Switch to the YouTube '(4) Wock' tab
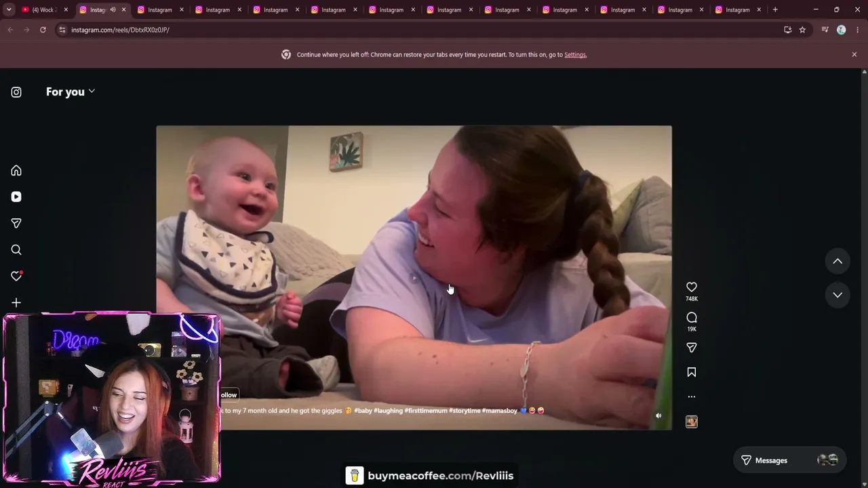This screenshot has width=868, height=488. point(43,9)
